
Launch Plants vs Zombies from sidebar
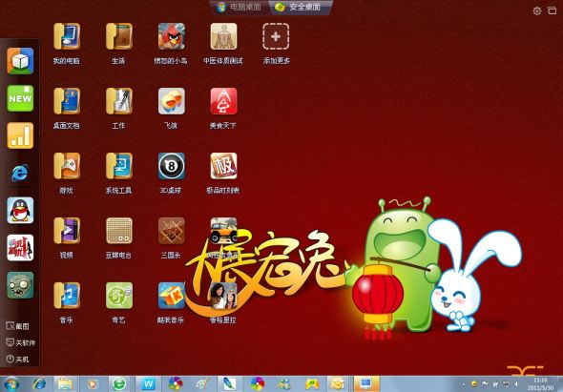[20, 285]
